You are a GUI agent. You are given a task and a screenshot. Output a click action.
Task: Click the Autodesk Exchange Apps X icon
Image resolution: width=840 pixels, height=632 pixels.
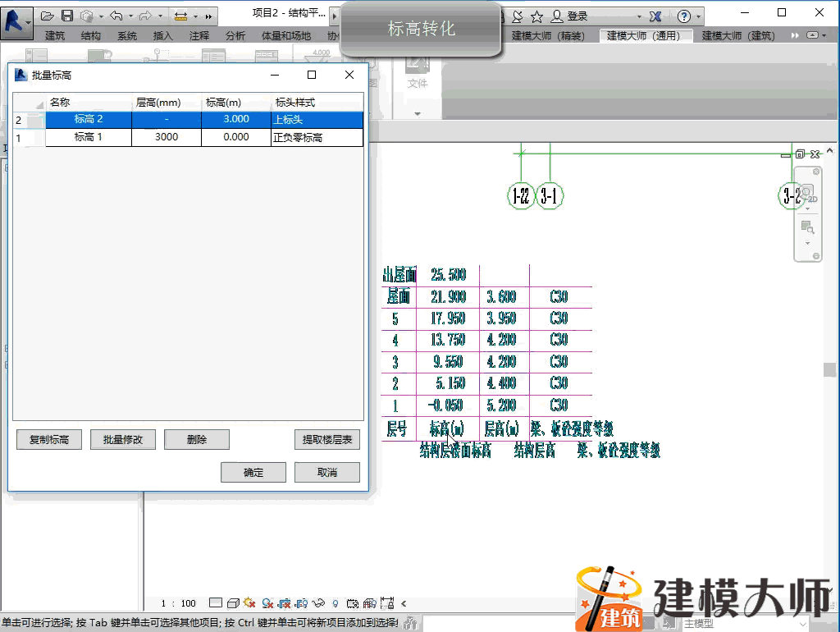(x=655, y=16)
